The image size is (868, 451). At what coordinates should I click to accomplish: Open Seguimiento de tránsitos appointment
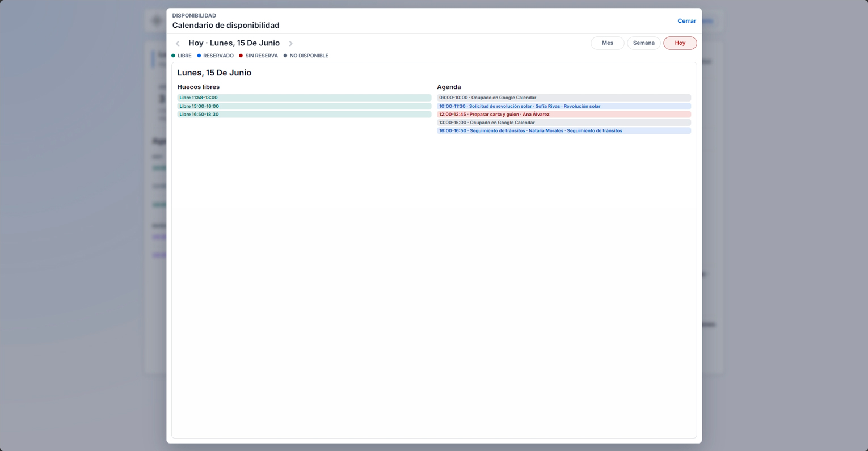564,130
